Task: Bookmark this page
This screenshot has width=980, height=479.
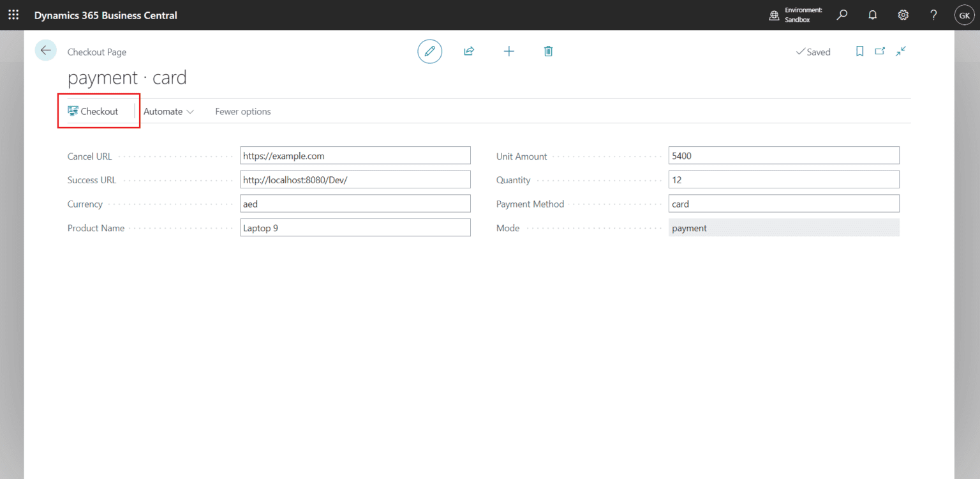Action: (x=859, y=51)
